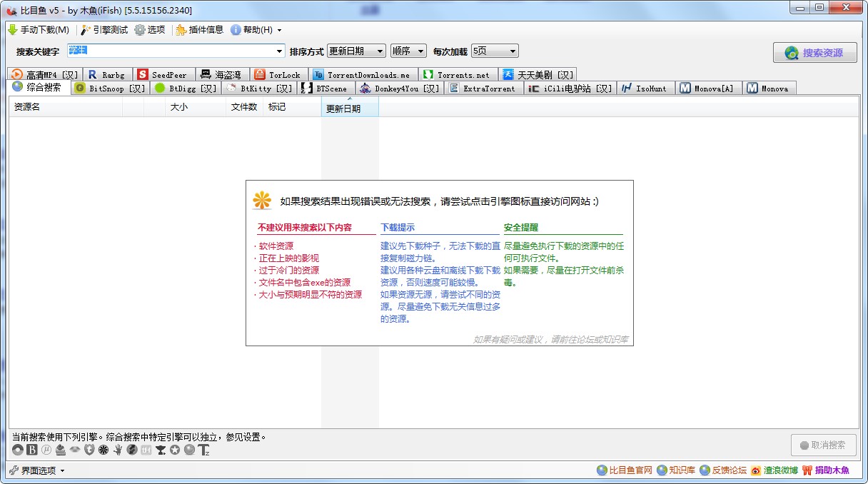This screenshot has height=484, width=868.
Task: Expand the search keyword history dropdown
Action: point(279,51)
